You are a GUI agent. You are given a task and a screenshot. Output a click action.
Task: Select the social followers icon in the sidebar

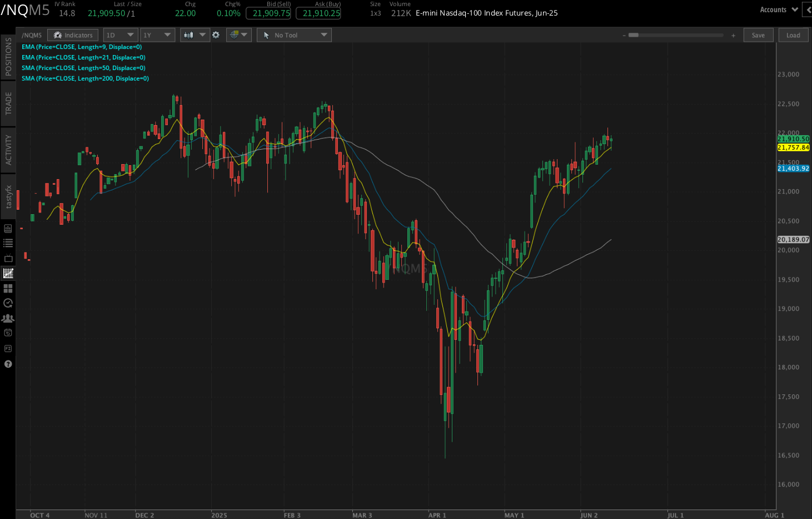[8, 318]
